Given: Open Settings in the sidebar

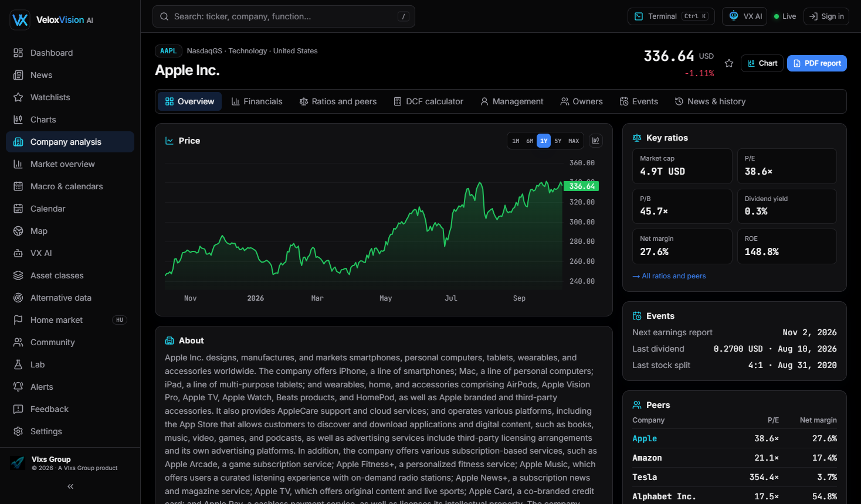Looking at the screenshot, I should pyautogui.click(x=70, y=431).
